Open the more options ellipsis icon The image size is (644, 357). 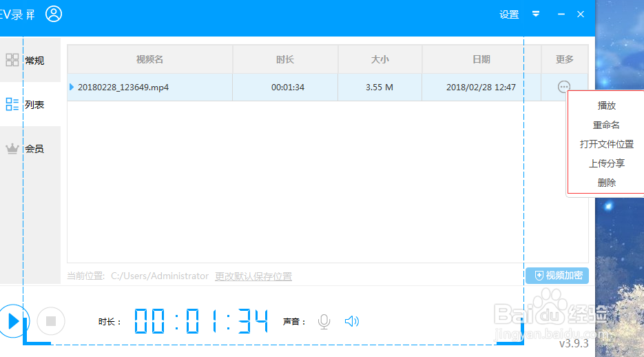[x=564, y=87]
